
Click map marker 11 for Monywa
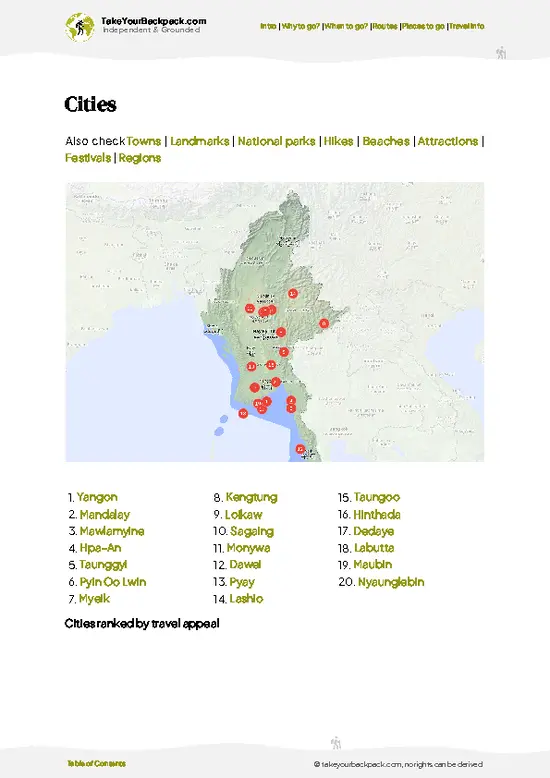(250, 309)
